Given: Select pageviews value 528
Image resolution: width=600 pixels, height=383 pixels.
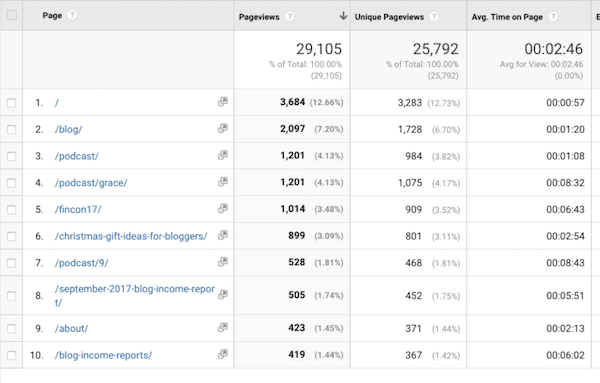Looking at the screenshot, I should [x=297, y=262].
